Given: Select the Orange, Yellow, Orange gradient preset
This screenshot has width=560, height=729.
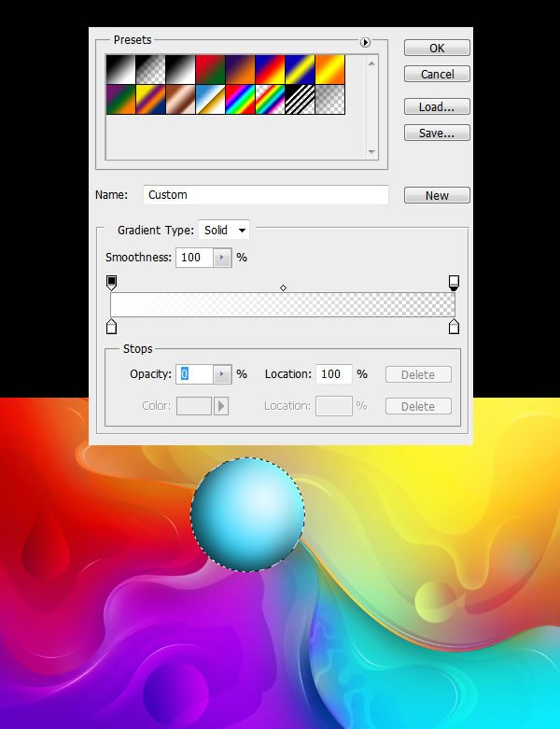Looking at the screenshot, I should point(330,69).
